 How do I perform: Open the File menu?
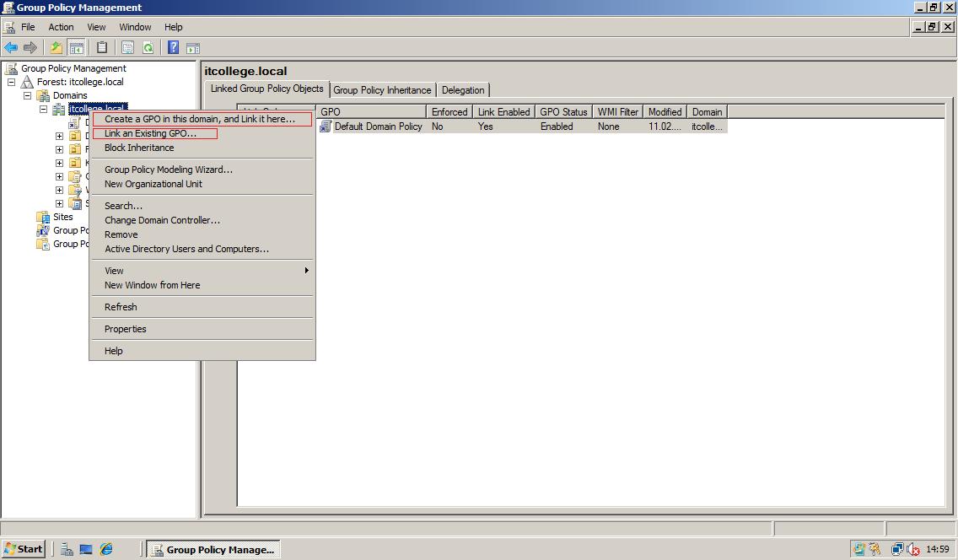(28, 27)
